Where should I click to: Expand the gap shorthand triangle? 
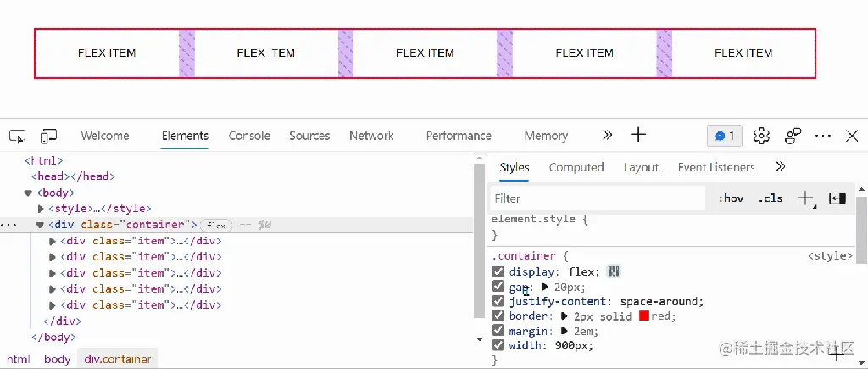coord(545,287)
